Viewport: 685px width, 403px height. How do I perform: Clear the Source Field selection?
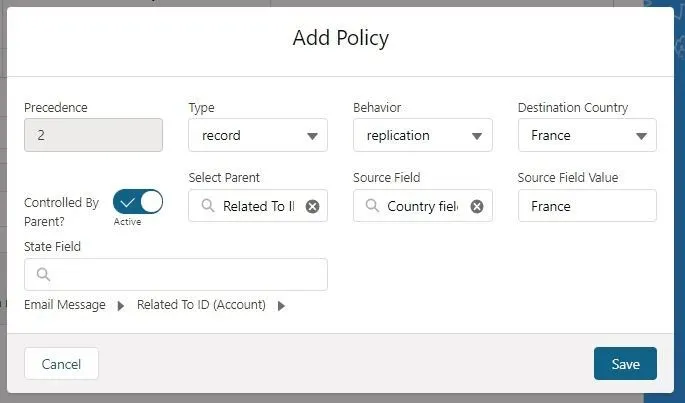click(x=477, y=206)
